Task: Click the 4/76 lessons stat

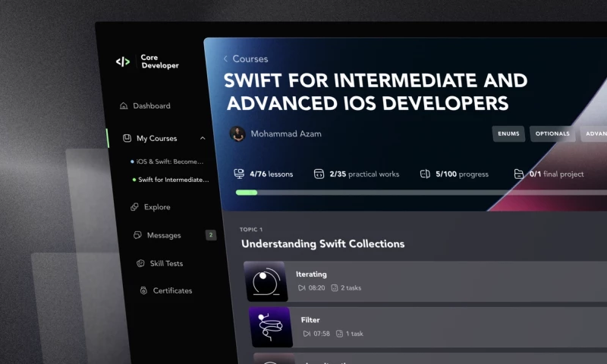Action: click(272, 174)
